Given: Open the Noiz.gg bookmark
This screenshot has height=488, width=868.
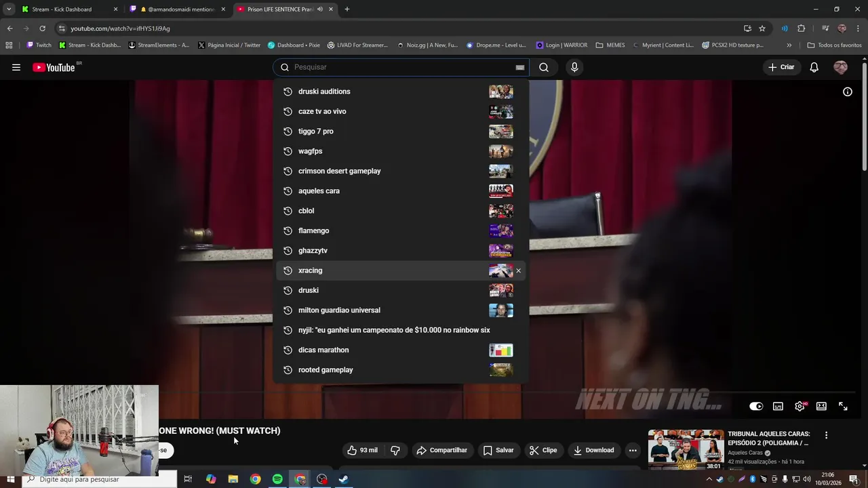Looking at the screenshot, I should [427, 45].
